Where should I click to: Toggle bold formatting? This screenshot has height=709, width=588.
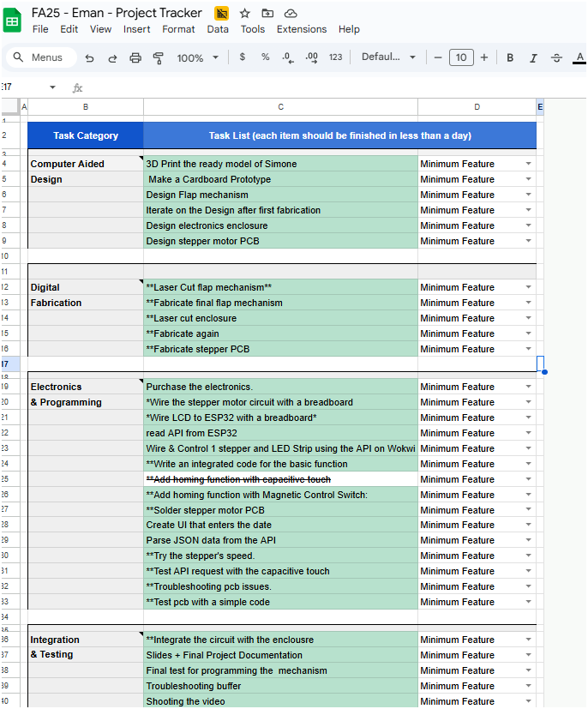510,57
